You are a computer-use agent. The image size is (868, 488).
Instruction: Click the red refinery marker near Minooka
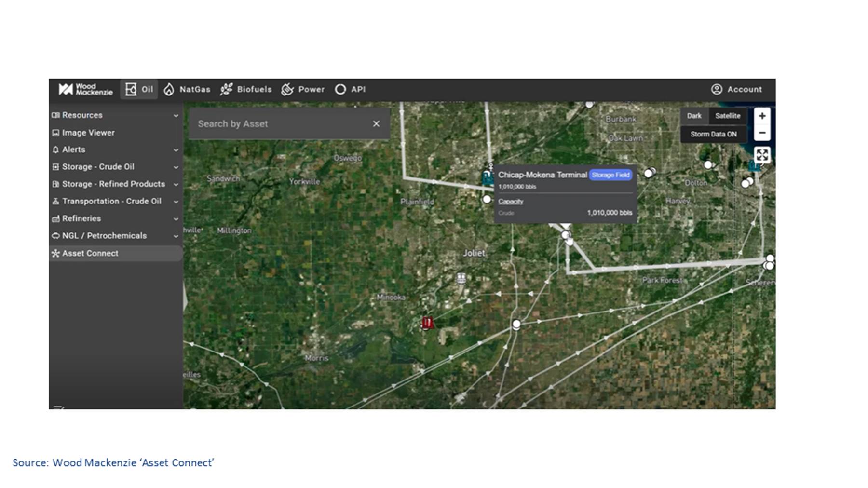tap(427, 323)
